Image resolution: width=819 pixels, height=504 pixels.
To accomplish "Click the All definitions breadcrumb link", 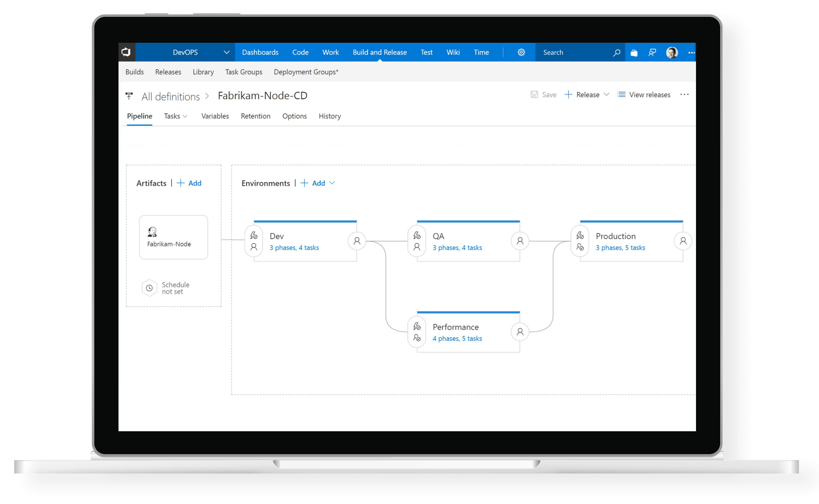I will pos(171,97).
